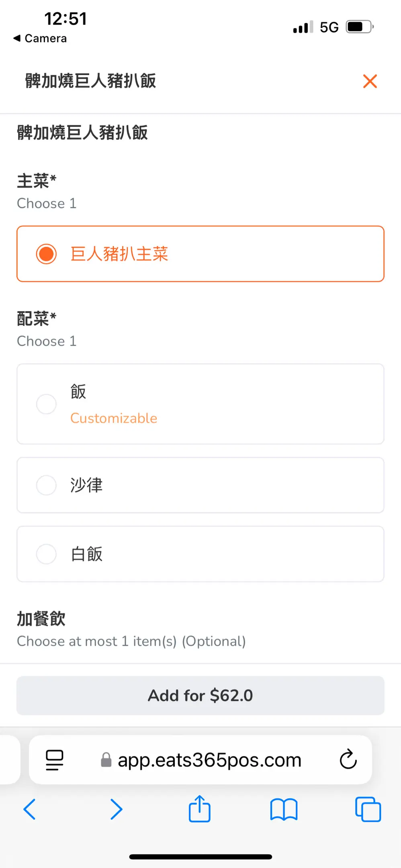Open Safari bookmarks book icon
Screen dimensions: 401x868
pos(284,809)
